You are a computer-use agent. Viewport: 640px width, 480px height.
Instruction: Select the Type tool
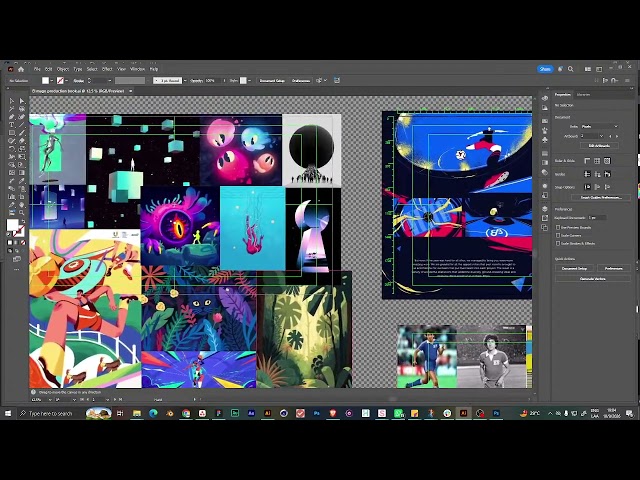11,125
